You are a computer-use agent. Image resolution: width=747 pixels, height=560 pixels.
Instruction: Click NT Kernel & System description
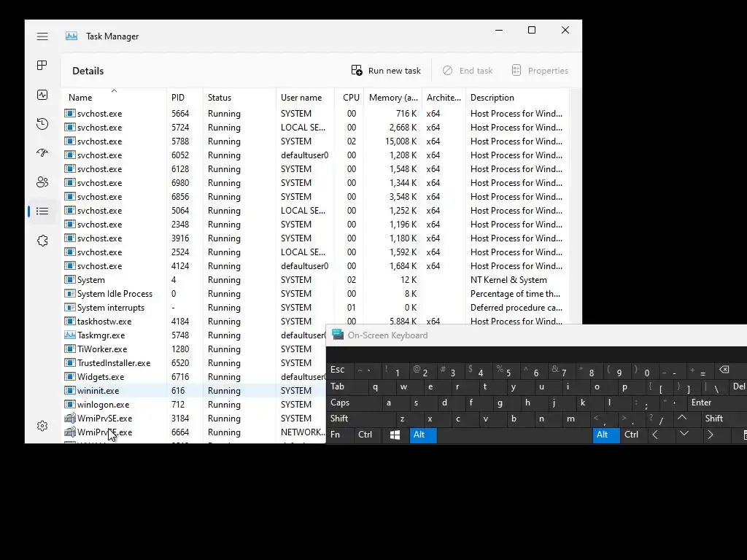coord(508,280)
